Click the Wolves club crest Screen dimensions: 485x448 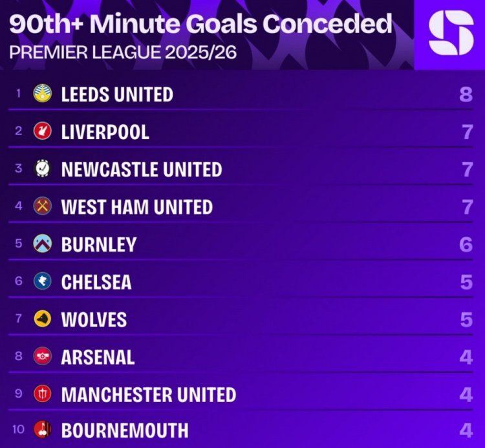pyautogui.click(x=43, y=319)
